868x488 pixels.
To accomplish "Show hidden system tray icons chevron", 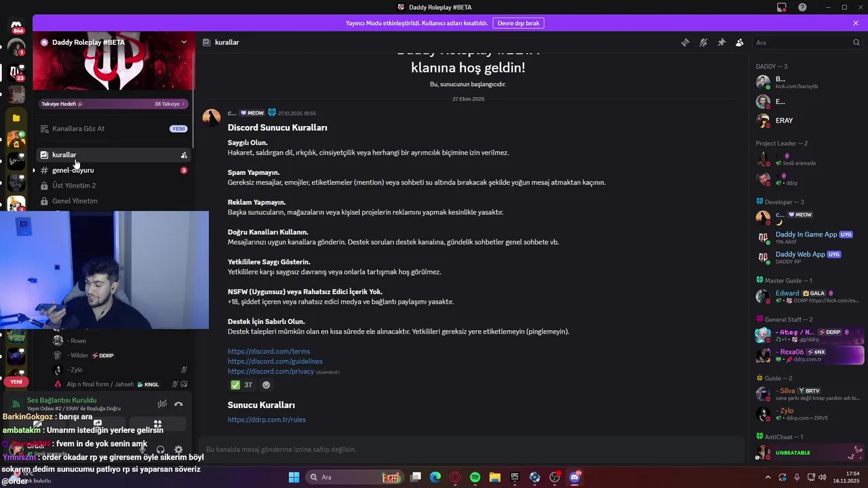I will pyautogui.click(x=768, y=477).
